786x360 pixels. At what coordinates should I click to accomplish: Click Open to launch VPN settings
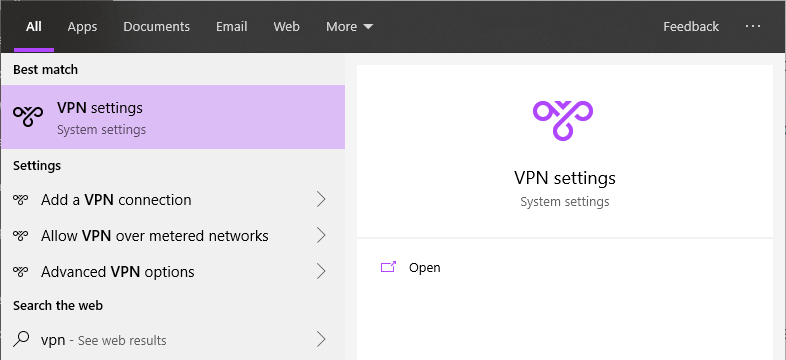coord(425,267)
